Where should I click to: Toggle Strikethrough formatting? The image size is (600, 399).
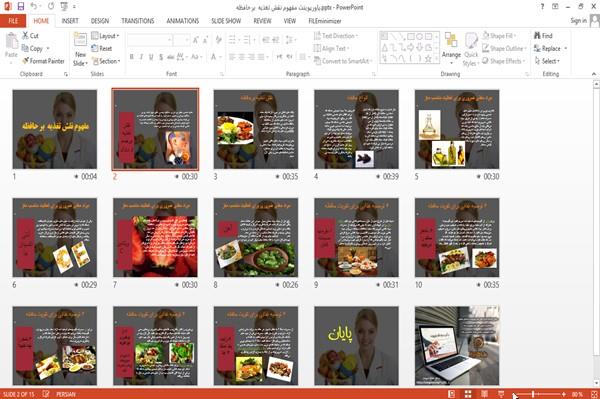click(x=171, y=57)
